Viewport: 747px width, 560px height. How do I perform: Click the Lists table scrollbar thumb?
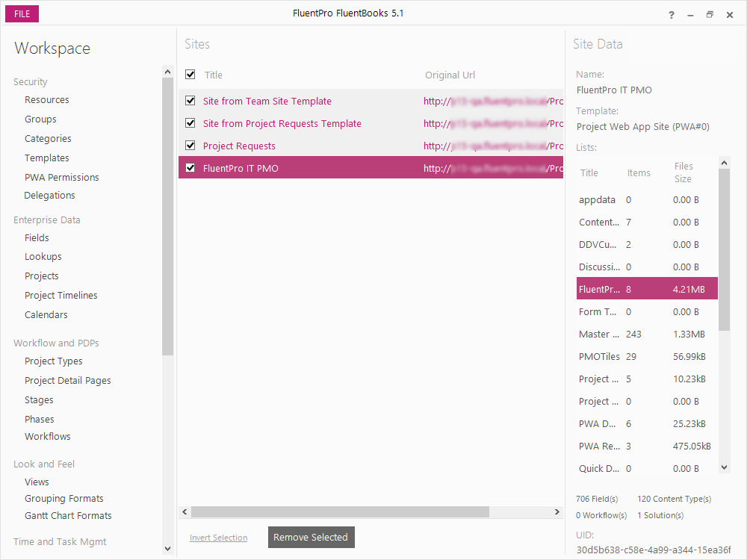click(724, 249)
